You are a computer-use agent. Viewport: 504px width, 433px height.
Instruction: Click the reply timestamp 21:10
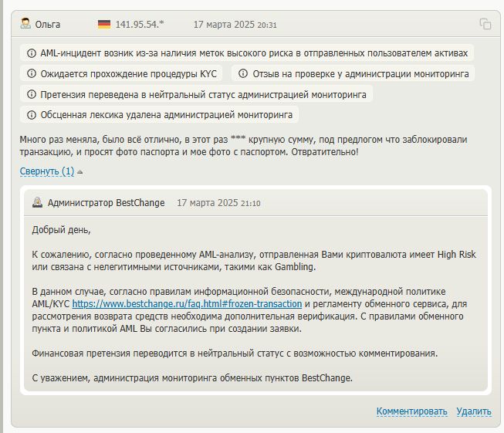click(250, 203)
